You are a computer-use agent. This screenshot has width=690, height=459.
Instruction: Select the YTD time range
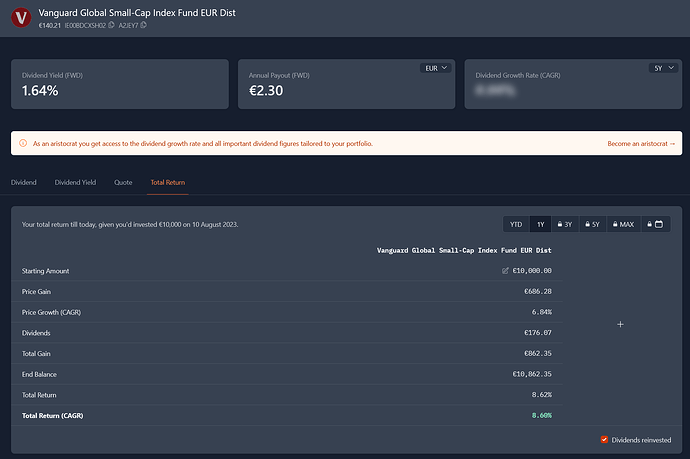(516, 224)
